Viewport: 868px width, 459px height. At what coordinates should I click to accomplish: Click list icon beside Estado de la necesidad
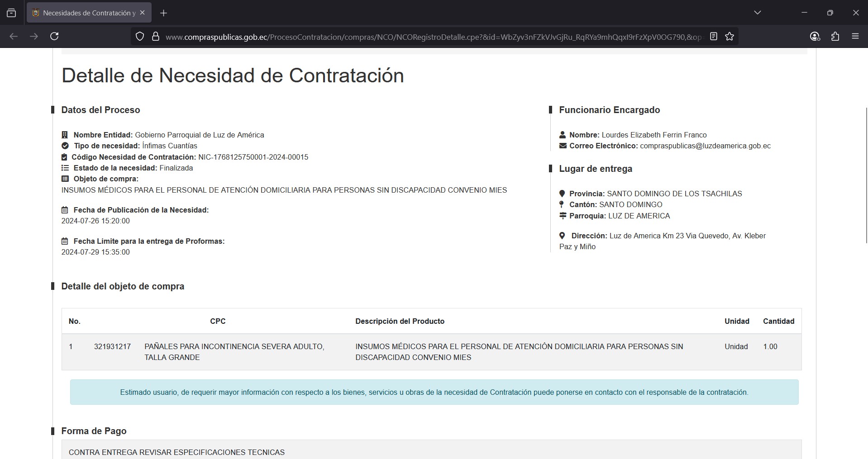click(65, 168)
